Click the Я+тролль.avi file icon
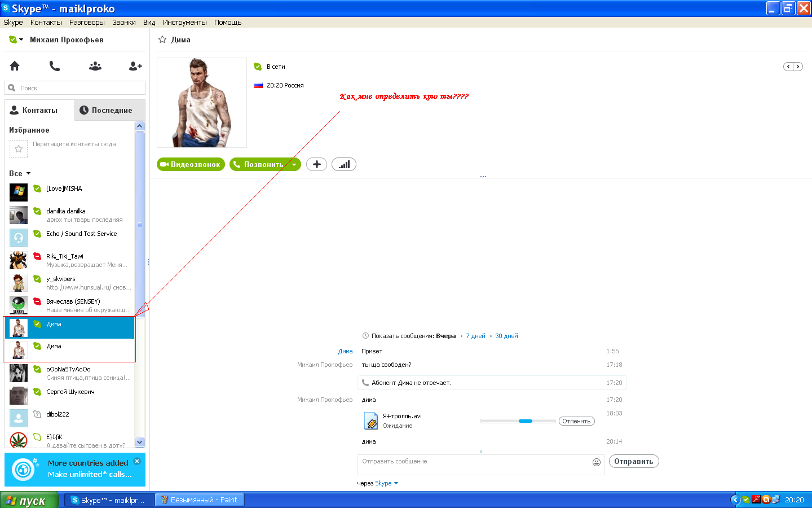The height and width of the screenshot is (508, 812). pos(371,421)
